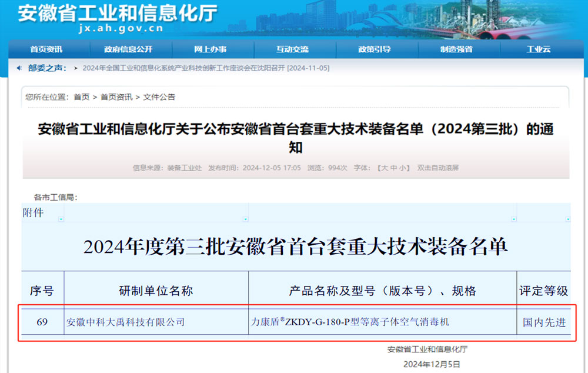The height and width of the screenshot is (373, 588).
Task: Open the filter arrow above the 评定等级 column
Action: [566, 219]
